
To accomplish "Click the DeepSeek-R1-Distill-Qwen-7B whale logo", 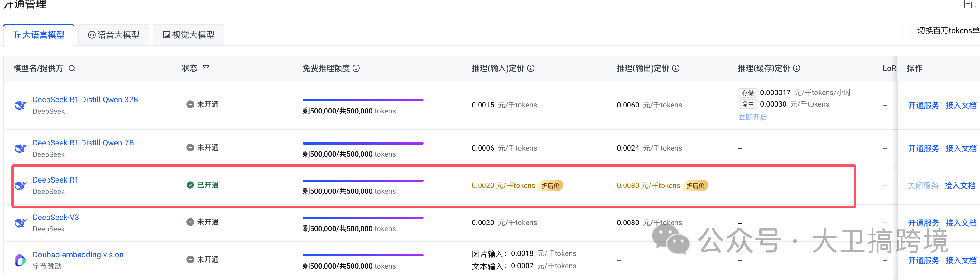I will (21, 148).
